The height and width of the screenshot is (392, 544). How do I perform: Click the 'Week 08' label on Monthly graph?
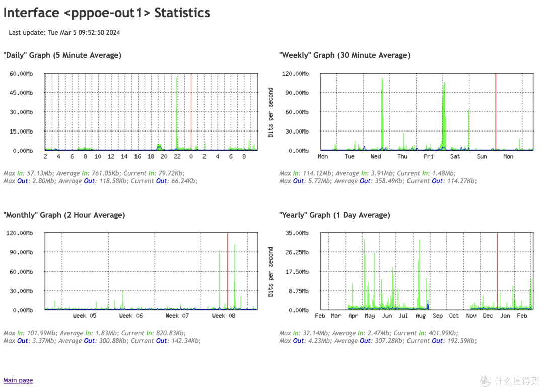pyautogui.click(x=224, y=316)
